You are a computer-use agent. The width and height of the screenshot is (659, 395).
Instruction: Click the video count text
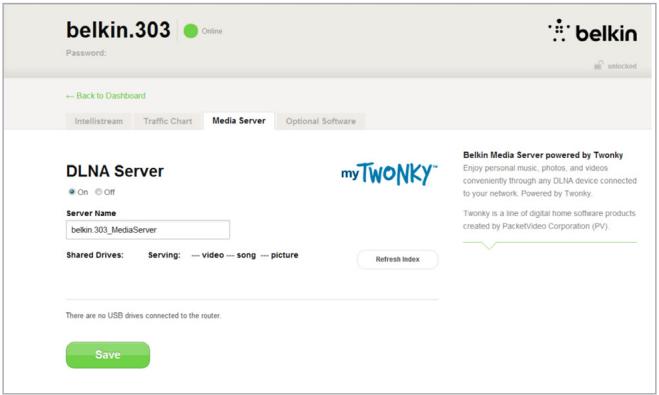[208, 255]
